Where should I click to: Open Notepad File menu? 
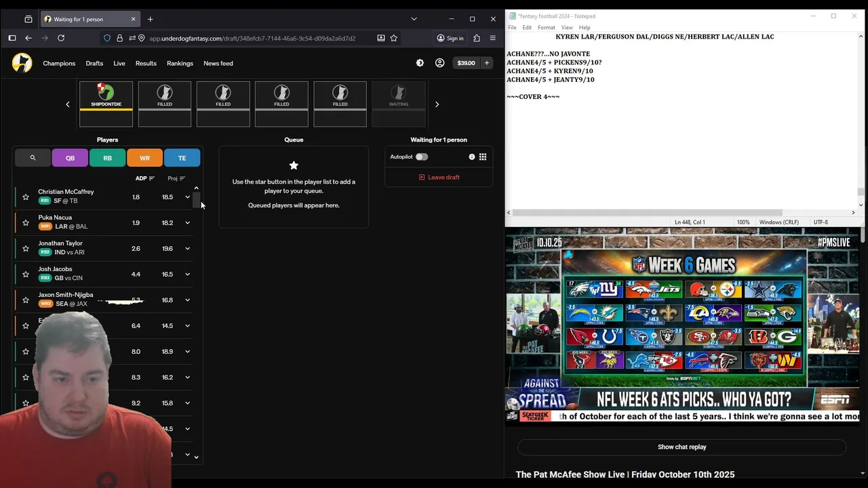[x=512, y=28]
